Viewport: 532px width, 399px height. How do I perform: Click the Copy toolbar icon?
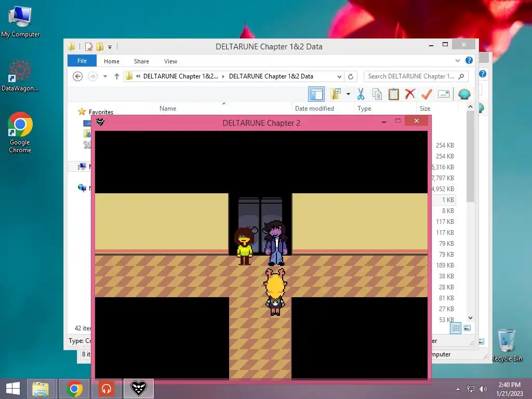[x=377, y=94]
